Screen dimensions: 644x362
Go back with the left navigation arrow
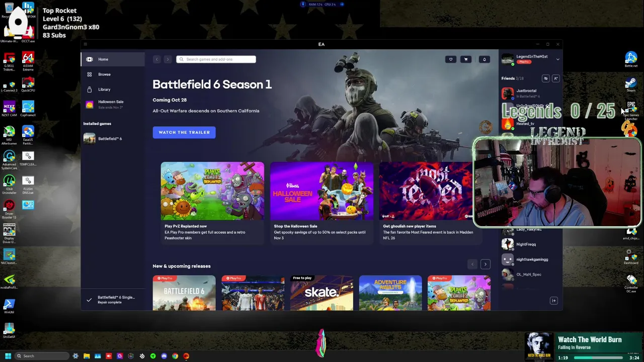pos(156,59)
